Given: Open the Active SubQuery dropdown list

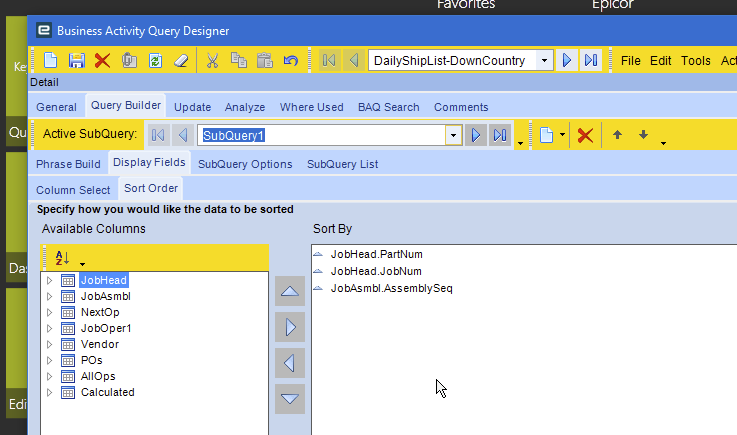Looking at the screenshot, I should click(453, 135).
